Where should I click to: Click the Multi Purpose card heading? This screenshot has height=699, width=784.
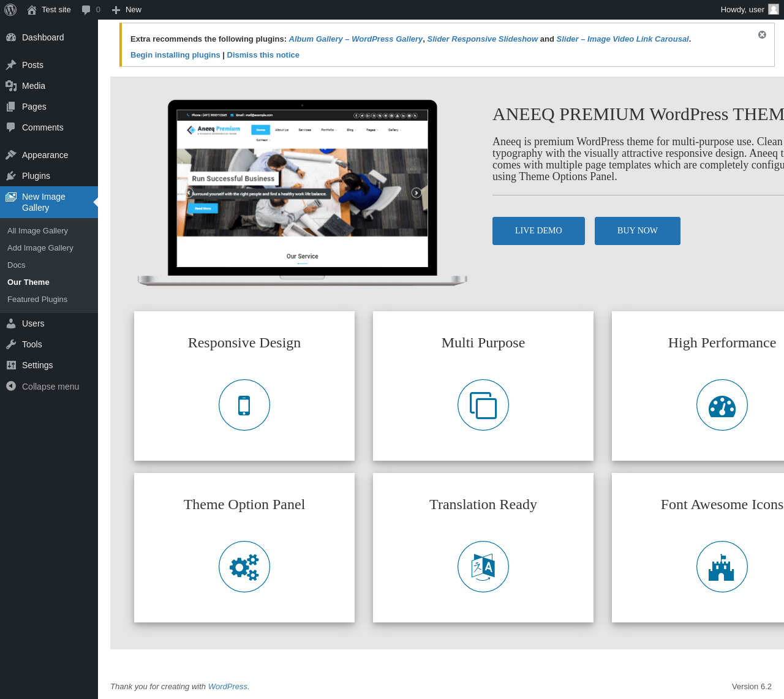point(483,343)
